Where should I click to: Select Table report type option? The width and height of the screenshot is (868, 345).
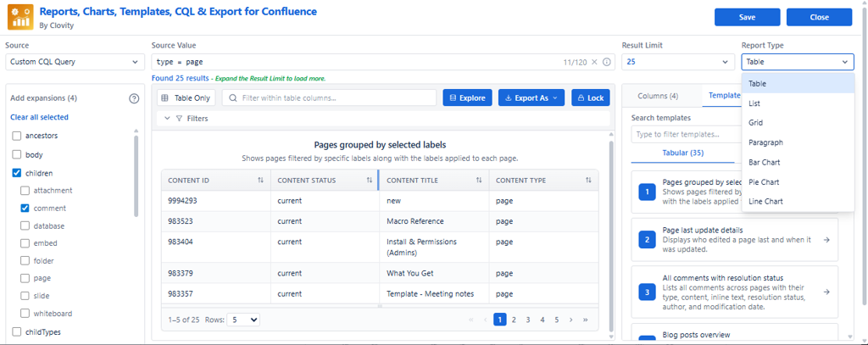[x=798, y=84]
